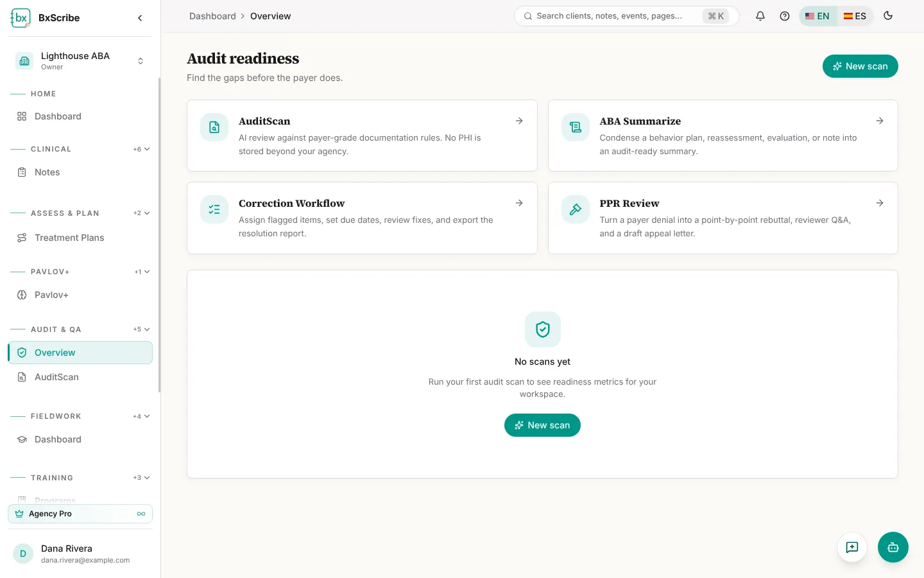Screen dimensions: 924x578
Task: Open Notes in the sidebar
Action: point(80,172)
